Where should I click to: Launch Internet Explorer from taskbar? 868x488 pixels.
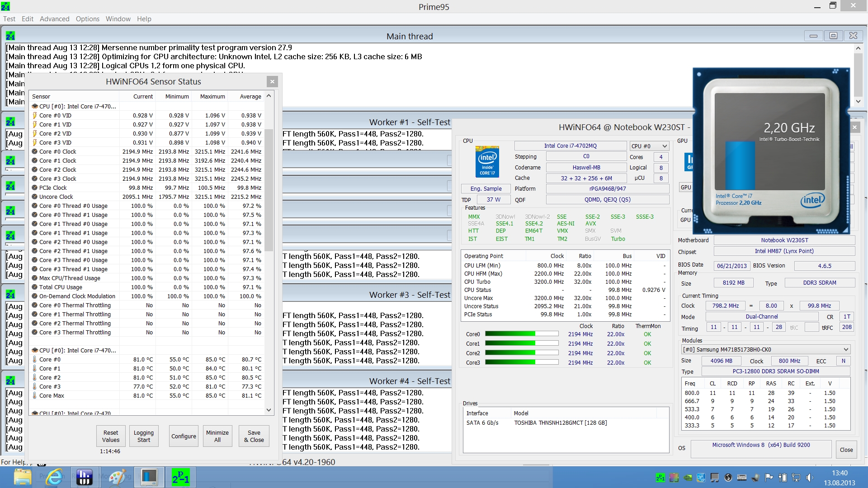click(x=54, y=477)
